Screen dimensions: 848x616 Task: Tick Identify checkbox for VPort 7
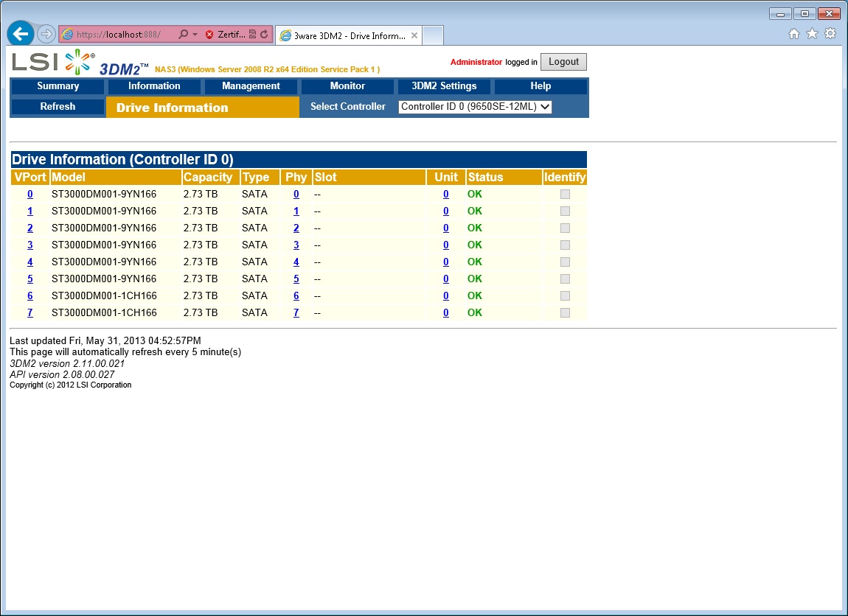pyautogui.click(x=565, y=312)
